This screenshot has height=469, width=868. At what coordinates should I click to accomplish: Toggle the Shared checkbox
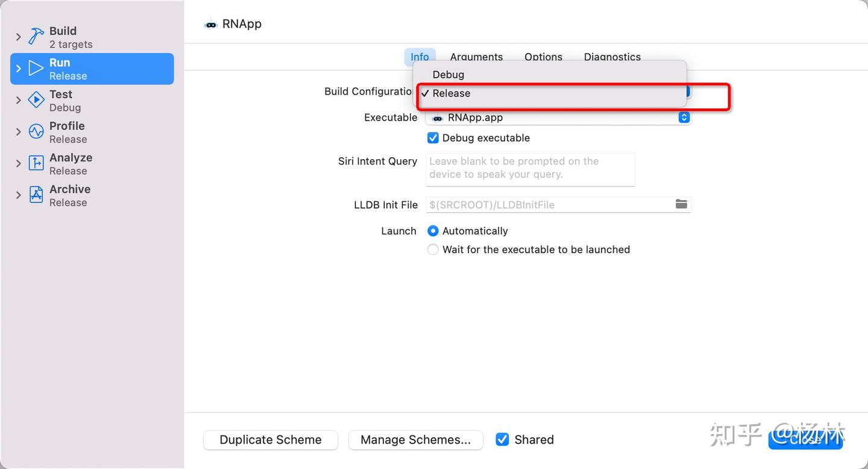pos(502,439)
